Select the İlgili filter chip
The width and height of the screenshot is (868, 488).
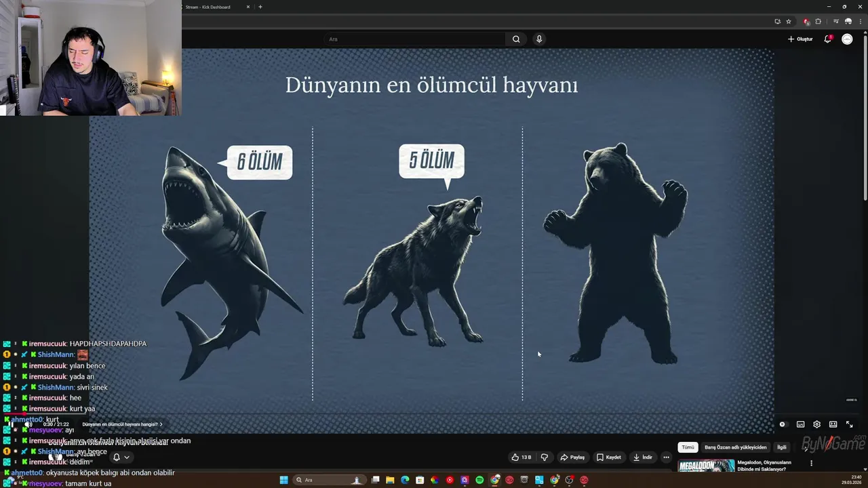coord(782,447)
